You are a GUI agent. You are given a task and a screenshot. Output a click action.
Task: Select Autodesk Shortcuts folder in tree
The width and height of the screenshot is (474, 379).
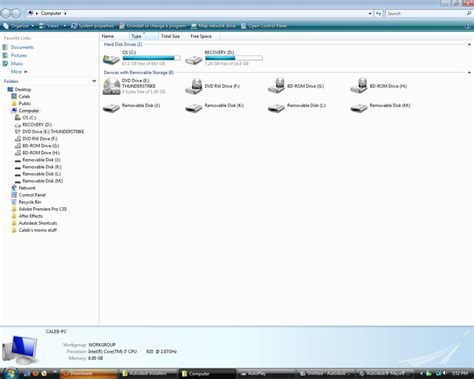[38, 223]
